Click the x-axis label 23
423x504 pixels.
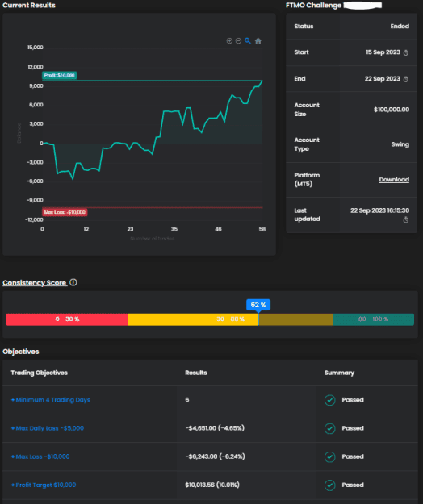click(130, 229)
